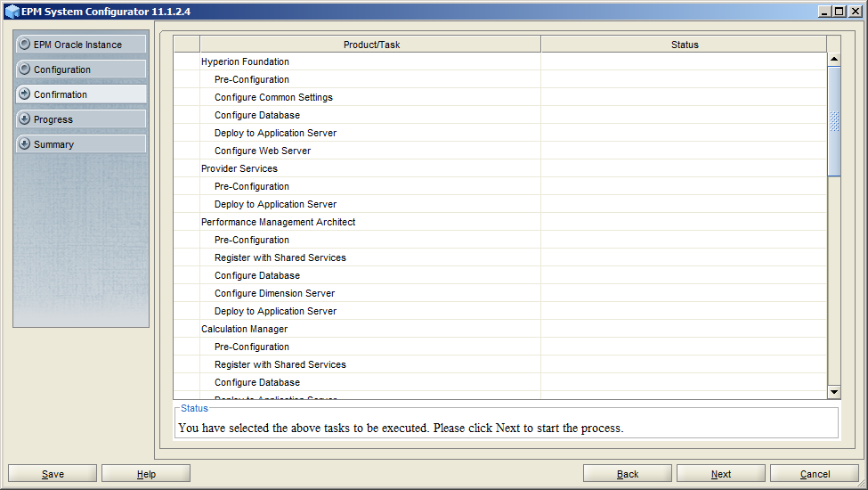Image resolution: width=868 pixels, height=490 pixels.
Task: Close the configurator window
Action: (x=854, y=12)
